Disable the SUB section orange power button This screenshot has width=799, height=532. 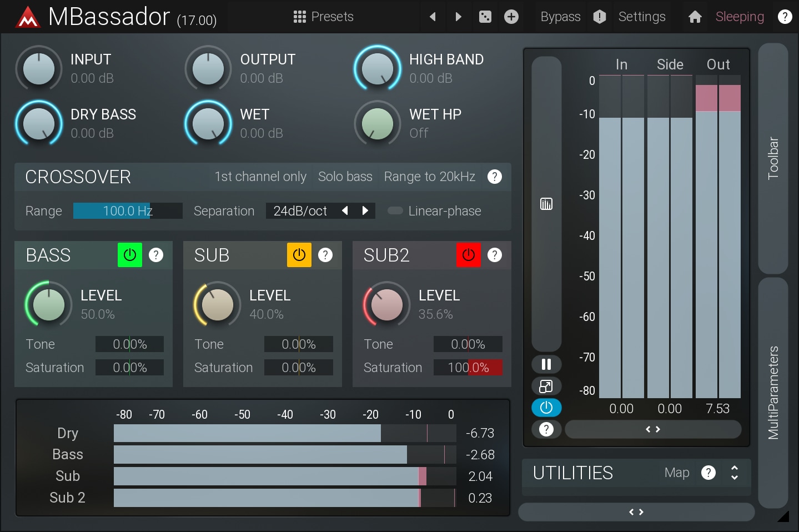[x=299, y=255]
